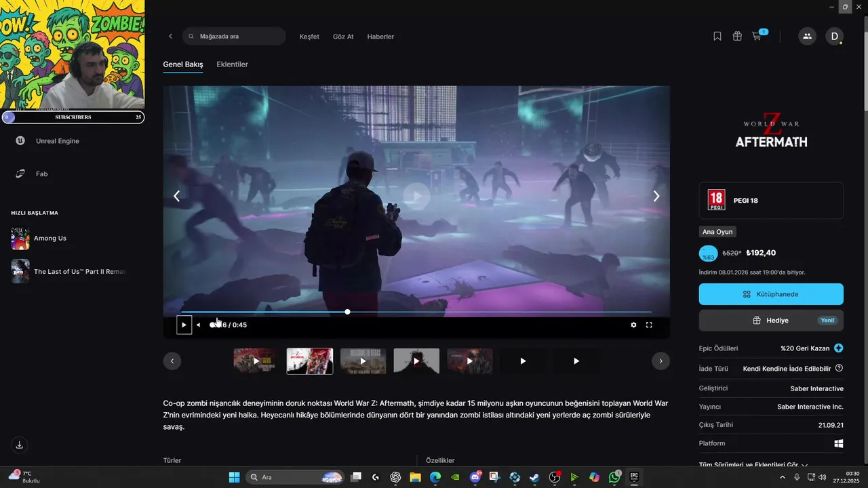Screen dimensions: 868x488
Task: Open Discord from taskbar
Action: (475, 477)
